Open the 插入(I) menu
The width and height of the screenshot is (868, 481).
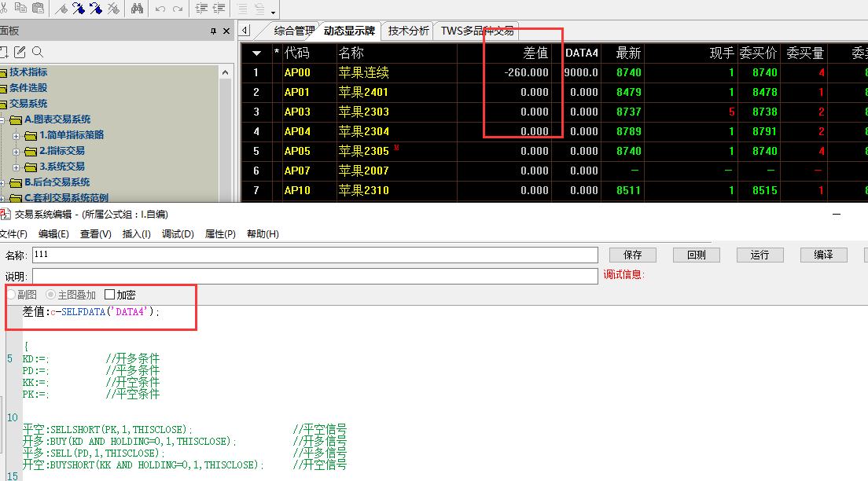tap(136, 234)
